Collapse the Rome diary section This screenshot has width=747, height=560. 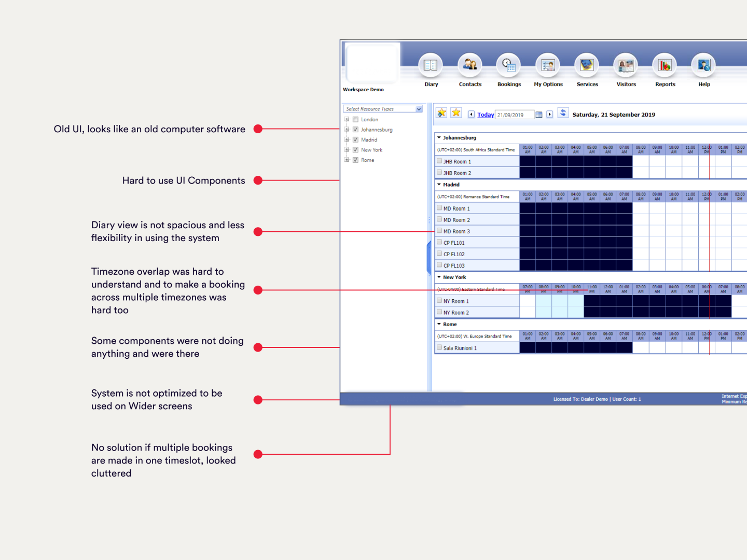(x=439, y=324)
